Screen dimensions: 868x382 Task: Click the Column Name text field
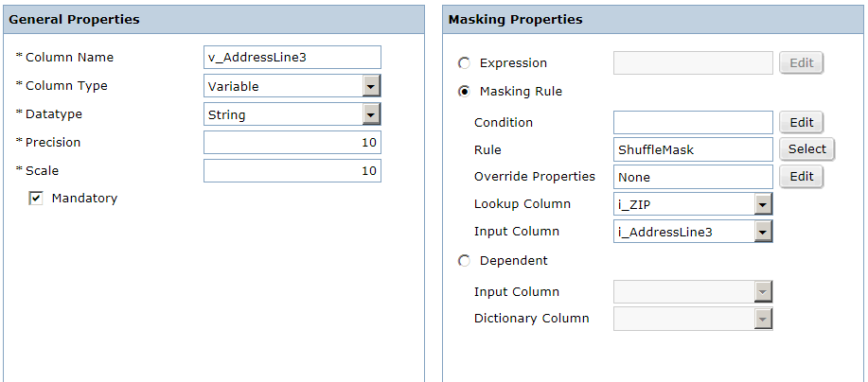point(292,58)
